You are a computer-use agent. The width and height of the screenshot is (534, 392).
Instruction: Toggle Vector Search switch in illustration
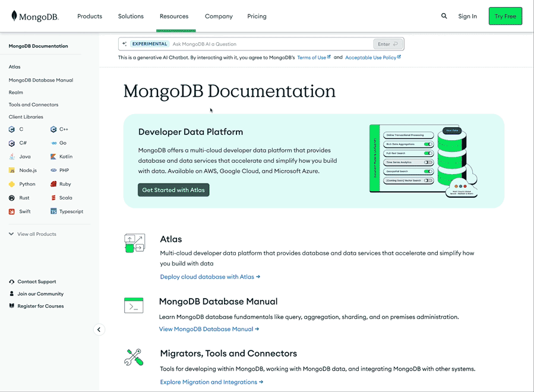click(428, 181)
